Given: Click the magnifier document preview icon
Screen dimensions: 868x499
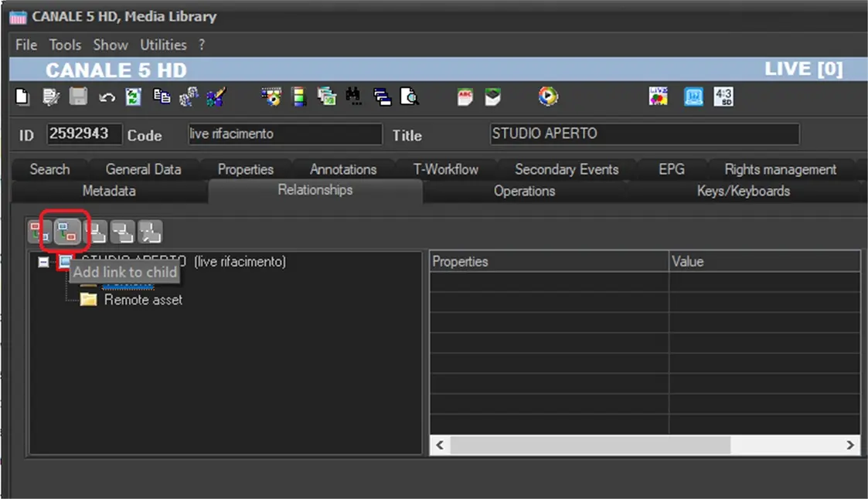Looking at the screenshot, I should coord(410,97).
